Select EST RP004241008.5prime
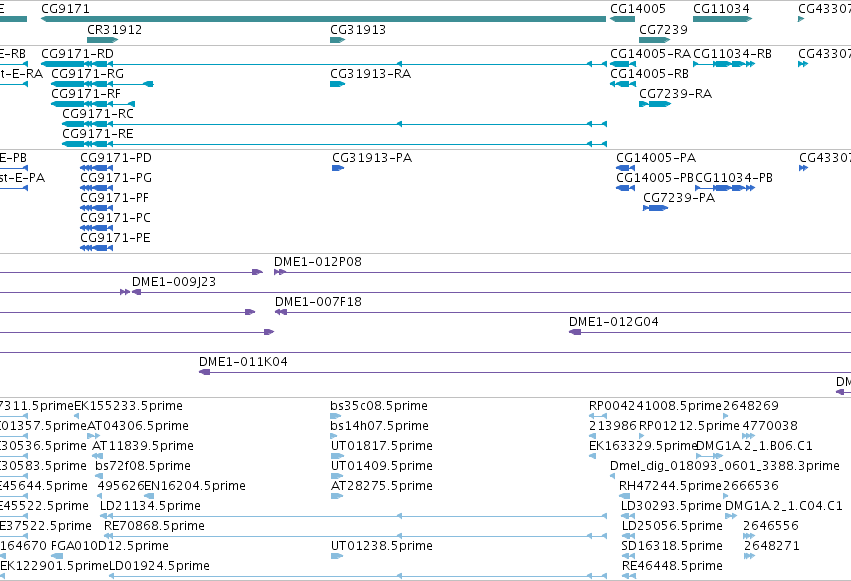This screenshot has width=851, height=581. (x=598, y=416)
